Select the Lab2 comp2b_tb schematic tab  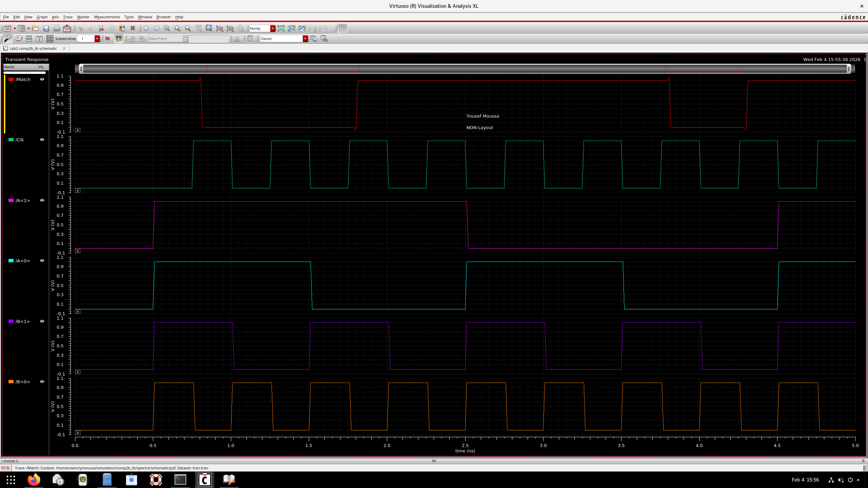(34, 48)
